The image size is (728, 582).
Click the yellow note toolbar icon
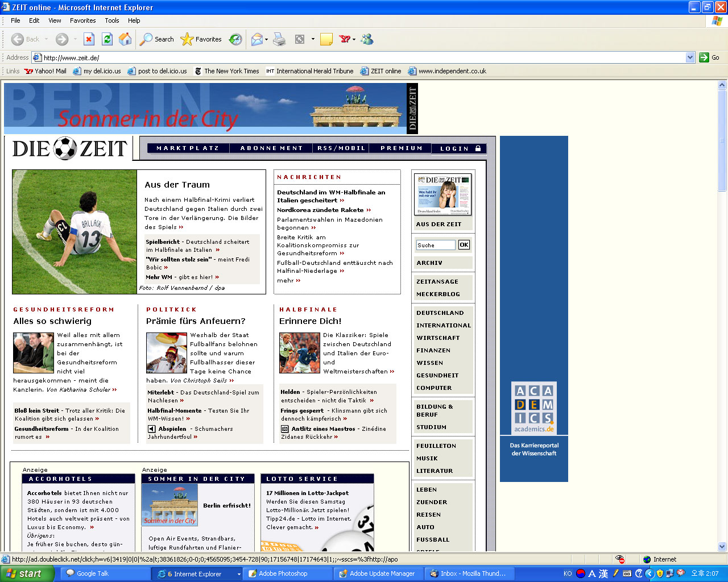(326, 39)
